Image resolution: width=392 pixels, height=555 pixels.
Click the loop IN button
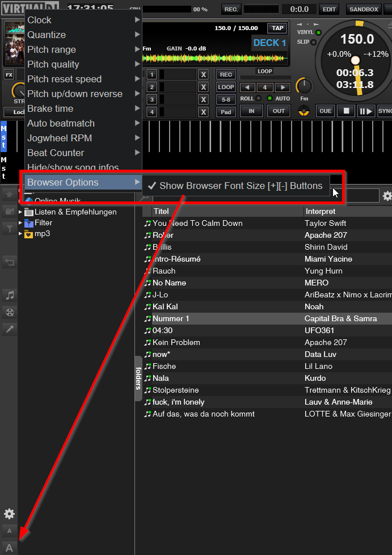click(x=251, y=111)
